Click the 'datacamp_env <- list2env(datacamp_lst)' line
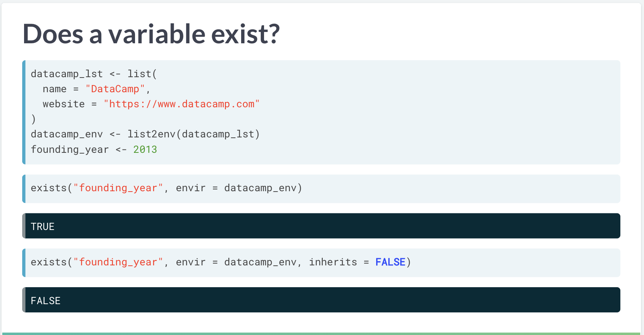The height and width of the screenshot is (335, 644). click(145, 134)
